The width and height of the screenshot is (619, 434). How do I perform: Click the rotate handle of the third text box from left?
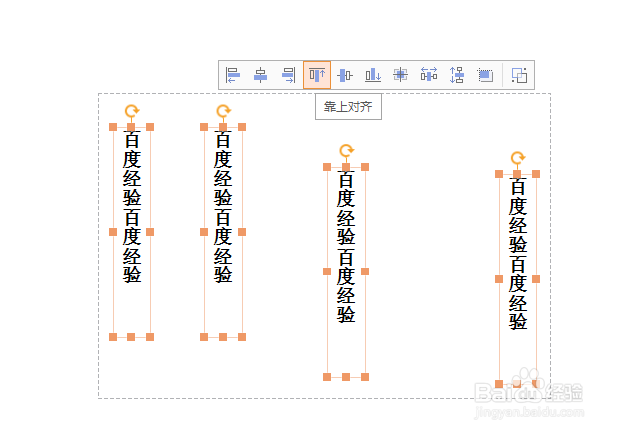347,150
